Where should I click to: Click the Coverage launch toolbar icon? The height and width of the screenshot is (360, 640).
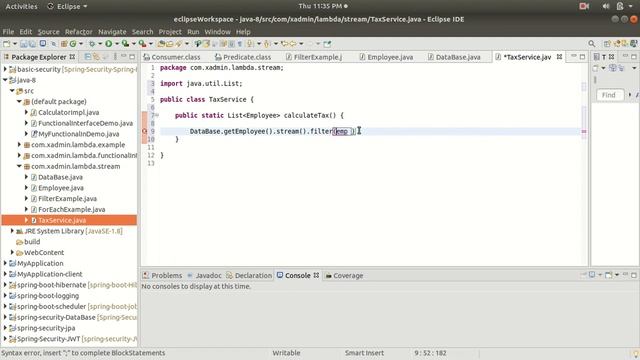click(x=125, y=44)
